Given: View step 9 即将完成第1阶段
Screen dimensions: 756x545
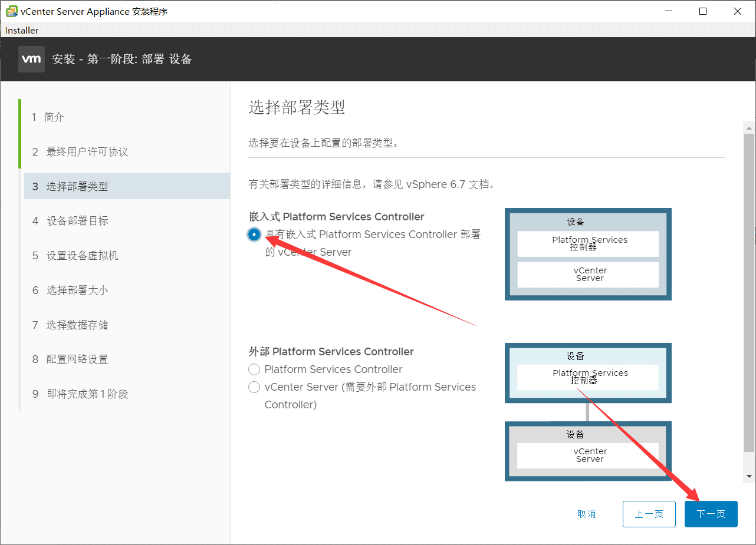Looking at the screenshot, I should click(80, 394).
